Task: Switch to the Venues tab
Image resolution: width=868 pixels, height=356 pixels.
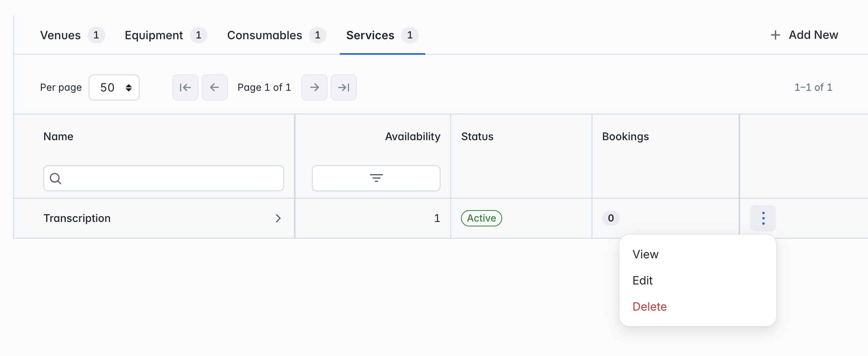Action: [72, 35]
